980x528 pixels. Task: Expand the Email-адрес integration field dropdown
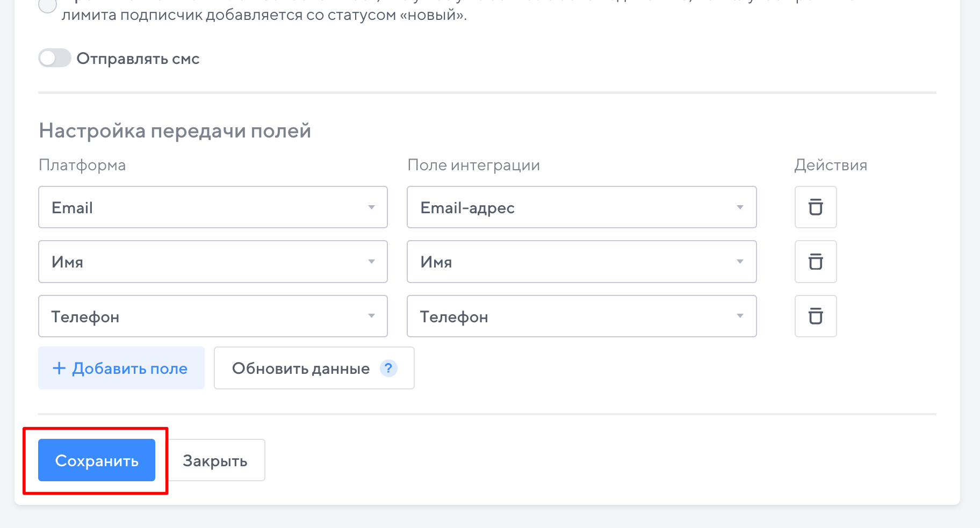click(x=581, y=207)
